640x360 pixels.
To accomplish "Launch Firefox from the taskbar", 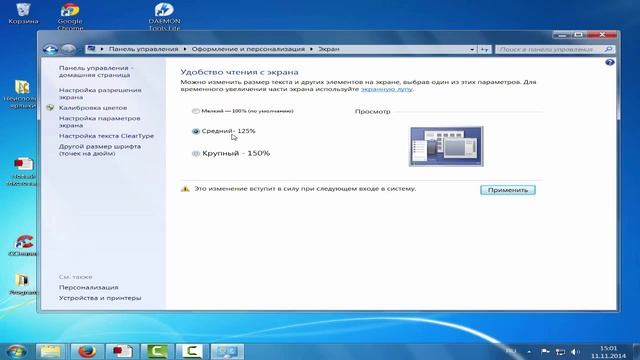I will (x=87, y=351).
